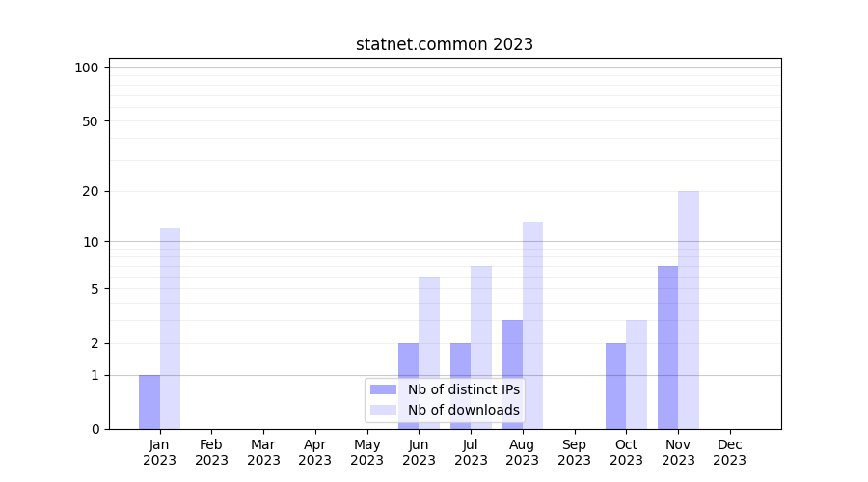This screenshot has height=482, width=868.
Task: Click the August distinct IPs bar
Action: 512,374
